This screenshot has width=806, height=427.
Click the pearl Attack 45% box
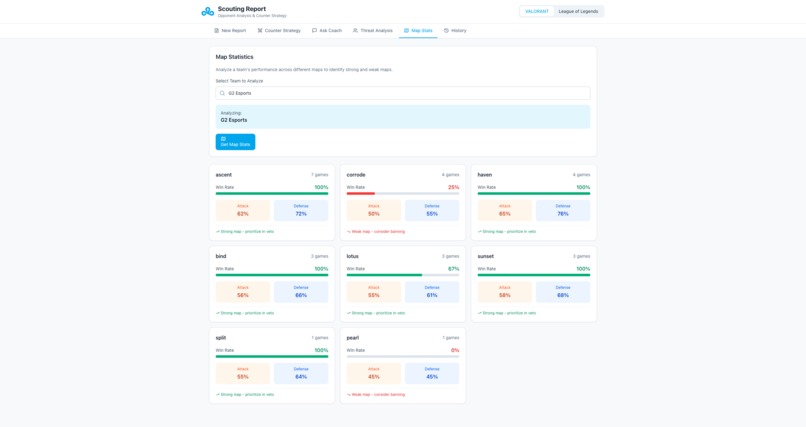pyautogui.click(x=374, y=374)
